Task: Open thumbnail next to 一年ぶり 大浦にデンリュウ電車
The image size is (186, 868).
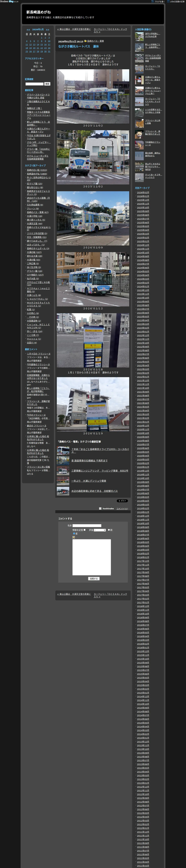Action: click(63, 481)
